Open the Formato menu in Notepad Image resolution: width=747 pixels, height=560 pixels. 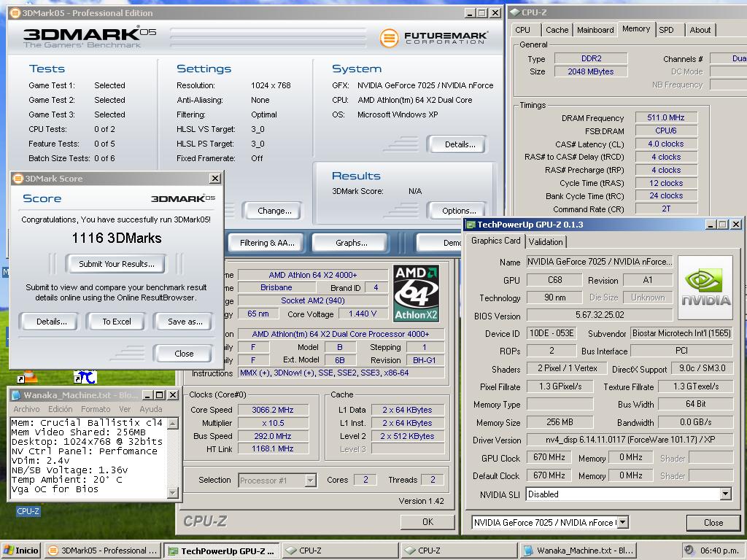point(96,409)
